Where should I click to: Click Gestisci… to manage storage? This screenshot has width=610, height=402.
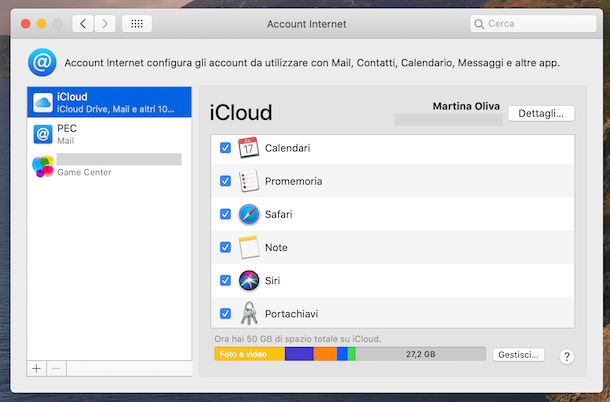click(x=518, y=355)
